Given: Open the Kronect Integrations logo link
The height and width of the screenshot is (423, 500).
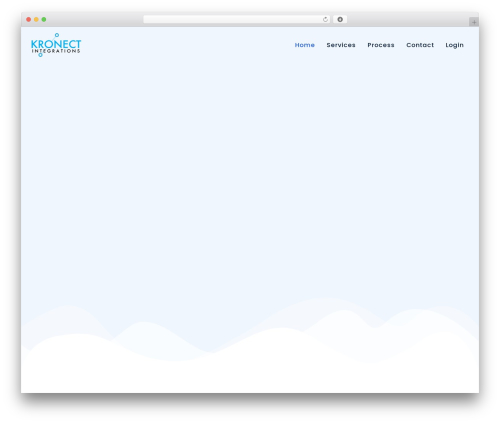Looking at the screenshot, I should tap(56, 45).
